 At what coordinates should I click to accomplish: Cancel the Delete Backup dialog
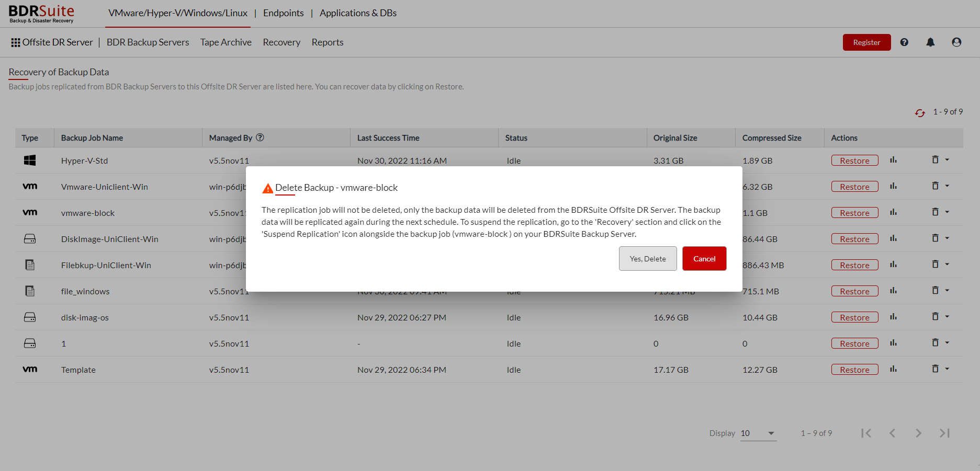click(x=704, y=259)
